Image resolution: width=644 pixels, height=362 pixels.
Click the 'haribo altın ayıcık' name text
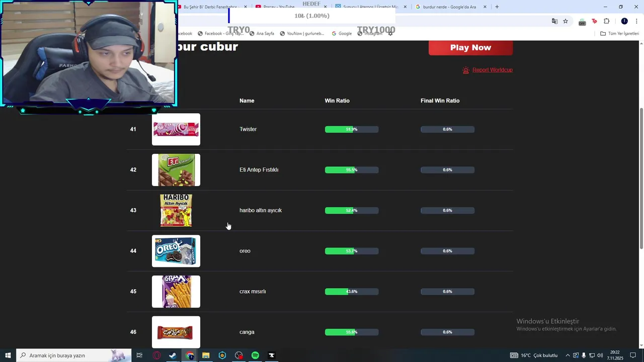261,210
